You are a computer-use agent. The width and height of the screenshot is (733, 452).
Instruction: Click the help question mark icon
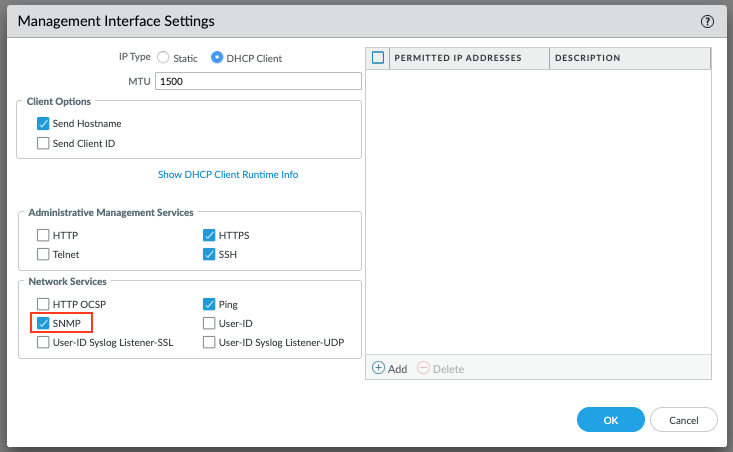(708, 20)
